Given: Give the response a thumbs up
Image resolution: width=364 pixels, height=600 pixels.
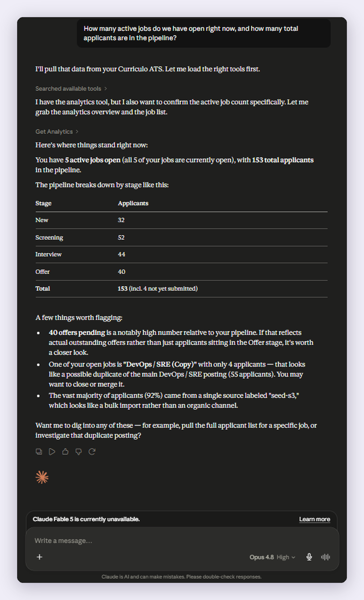Looking at the screenshot, I should click(x=65, y=451).
